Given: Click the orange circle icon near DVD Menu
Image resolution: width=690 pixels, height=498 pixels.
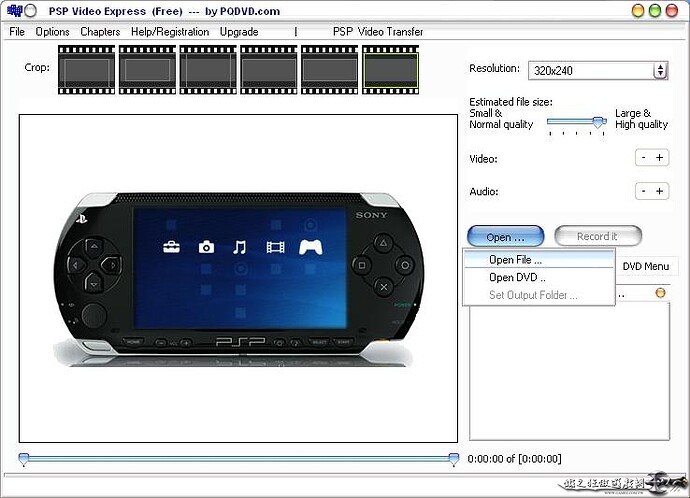Looking at the screenshot, I should pos(660,293).
